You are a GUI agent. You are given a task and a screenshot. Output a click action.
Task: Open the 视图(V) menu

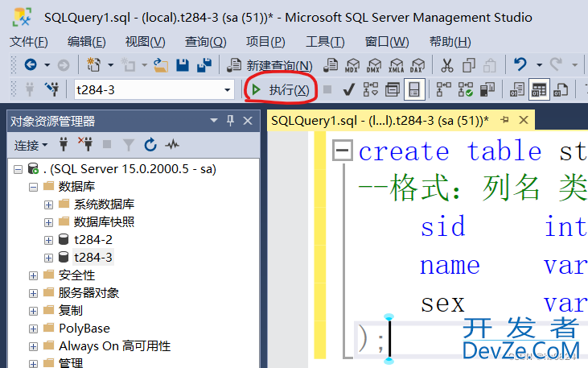(x=145, y=42)
